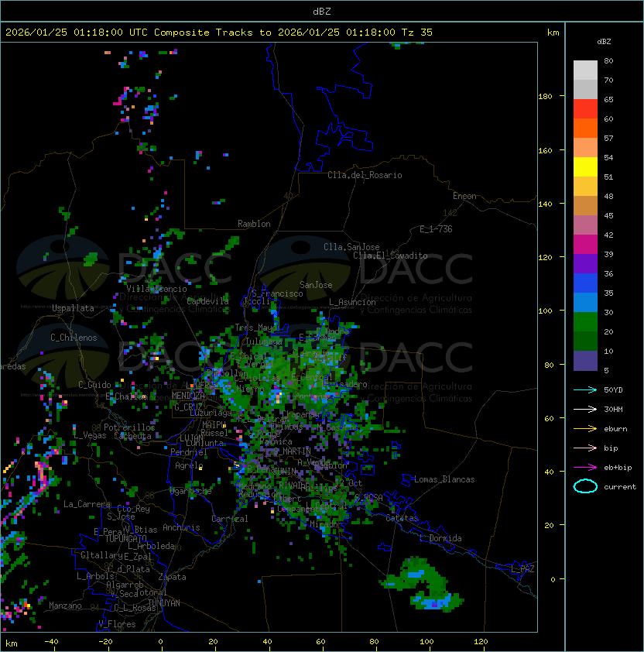
Task: Click the 'La_Carrera' map label
Action: (87, 504)
